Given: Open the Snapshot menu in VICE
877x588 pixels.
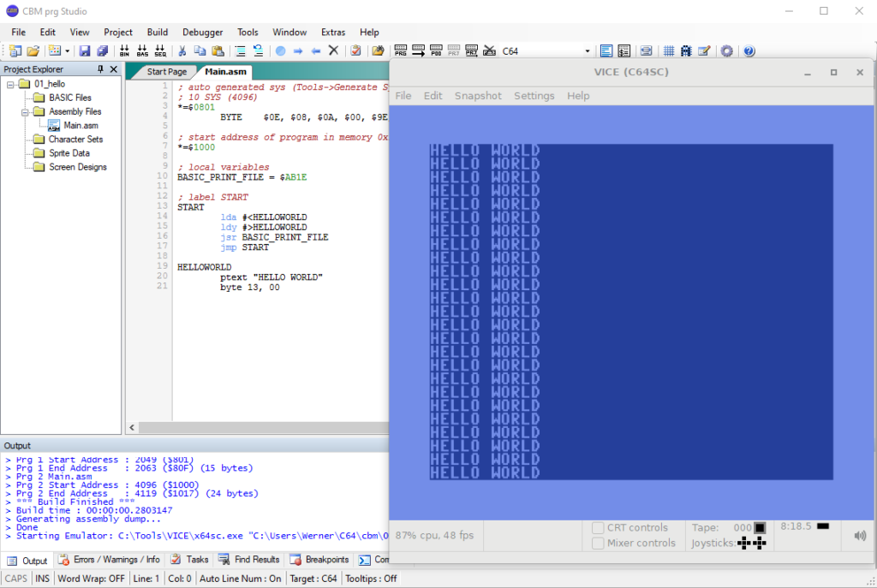Looking at the screenshot, I should tap(478, 96).
